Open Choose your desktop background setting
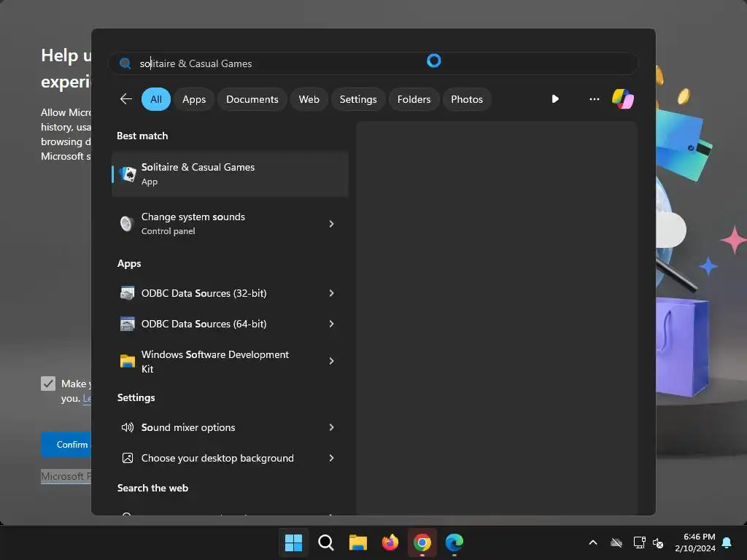The image size is (747, 560). click(x=230, y=458)
